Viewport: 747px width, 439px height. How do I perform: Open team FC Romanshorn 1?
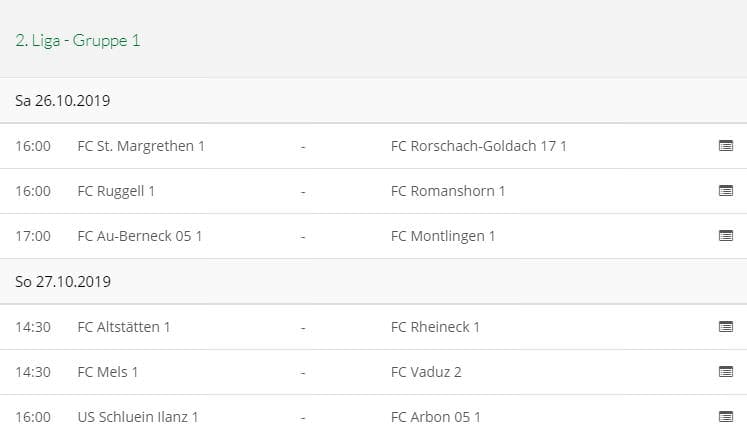448,191
